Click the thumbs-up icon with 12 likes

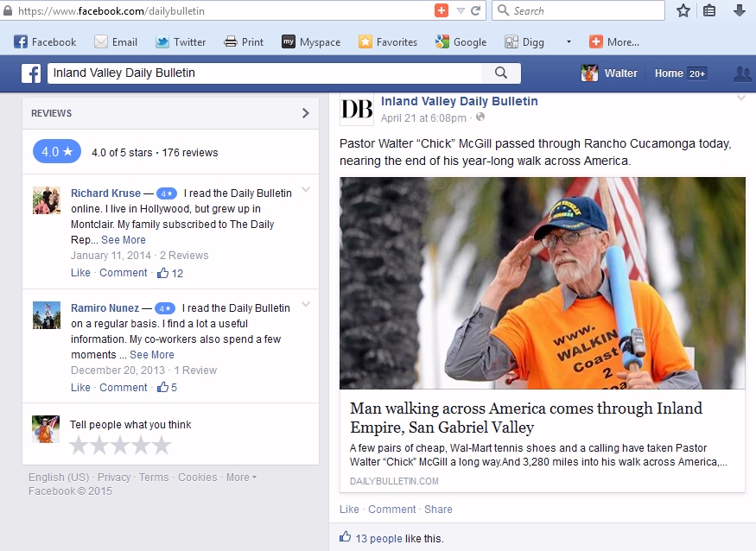(x=163, y=273)
